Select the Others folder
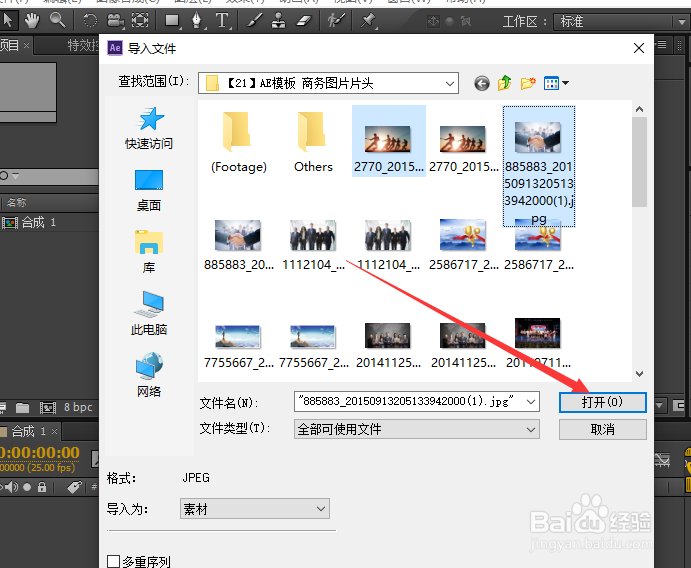Image resolution: width=691 pixels, height=568 pixels. (x=313, y=141)
